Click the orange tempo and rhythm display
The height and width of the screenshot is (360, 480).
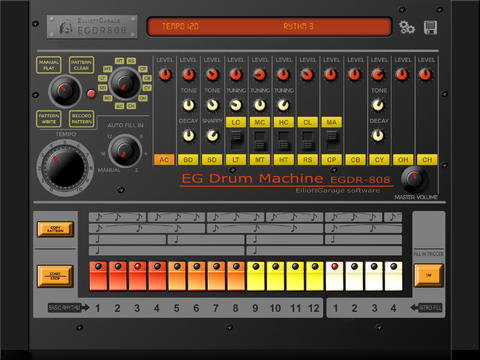(269, 27)
